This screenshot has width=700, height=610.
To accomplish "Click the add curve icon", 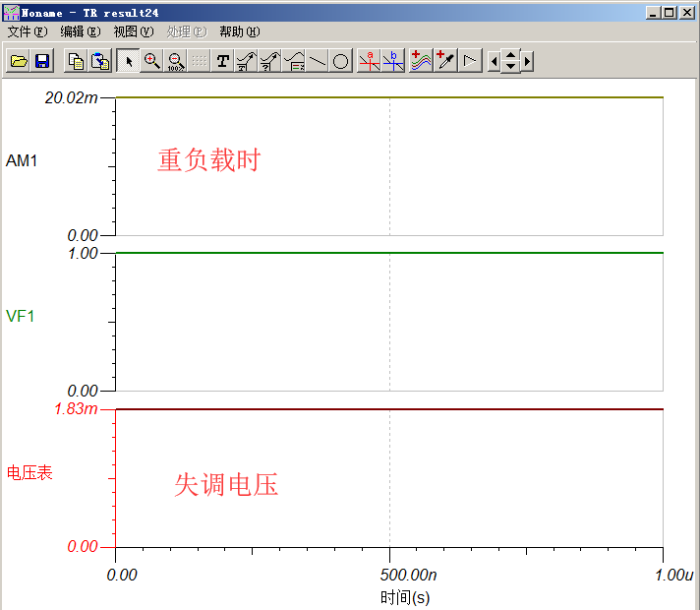I will [421, 61].
